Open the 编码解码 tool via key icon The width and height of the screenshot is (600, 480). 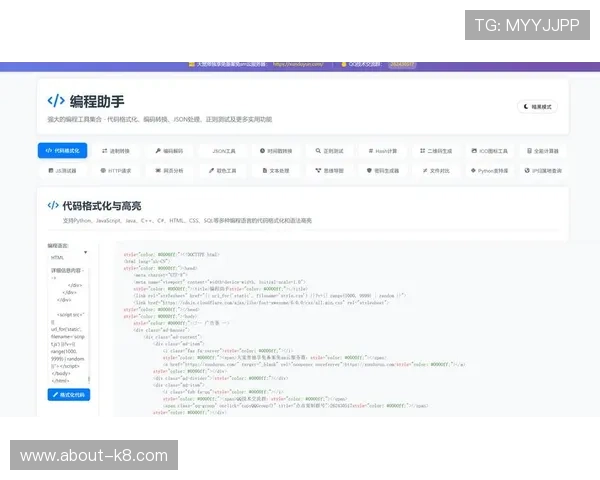tap(169, 151)
